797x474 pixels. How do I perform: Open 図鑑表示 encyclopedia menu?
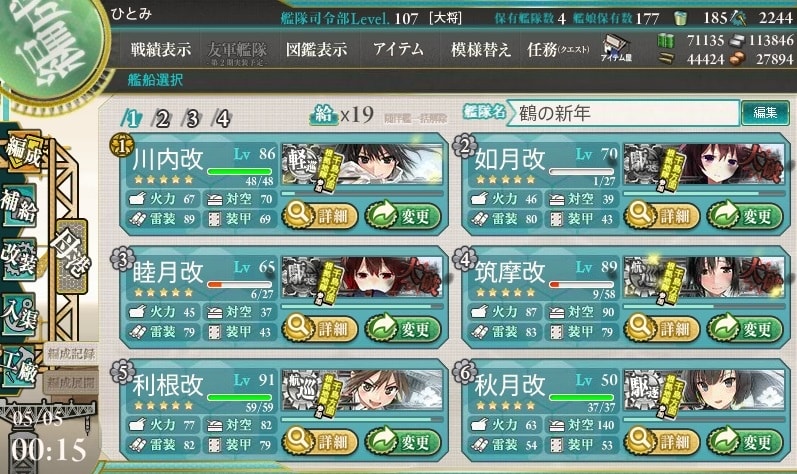pos(316,49)
